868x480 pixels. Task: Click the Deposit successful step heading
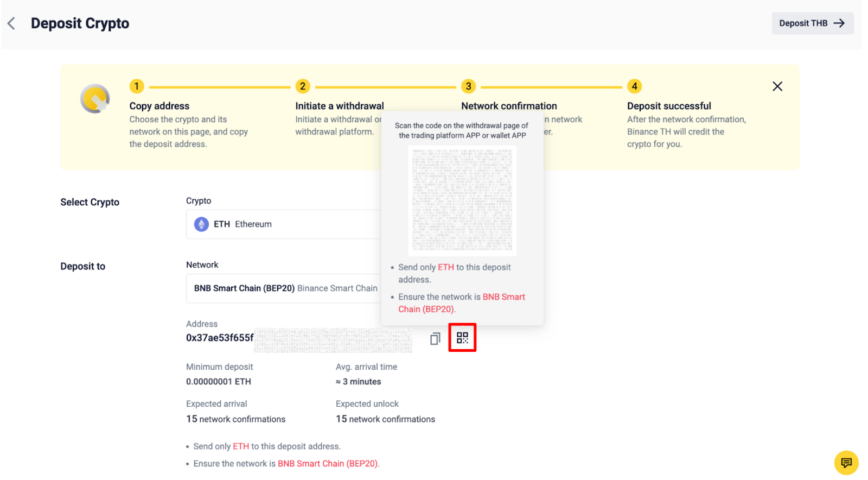669,106
